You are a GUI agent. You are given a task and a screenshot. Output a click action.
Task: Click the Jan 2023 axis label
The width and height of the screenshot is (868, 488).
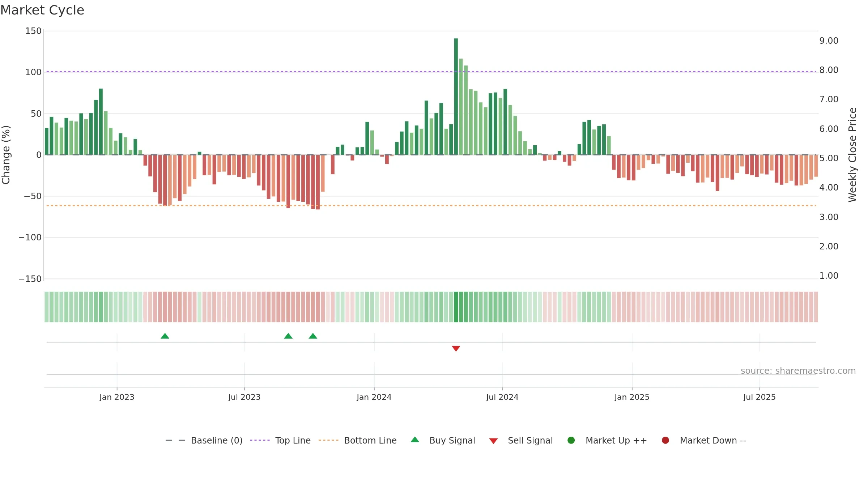[x=117, y=397]
